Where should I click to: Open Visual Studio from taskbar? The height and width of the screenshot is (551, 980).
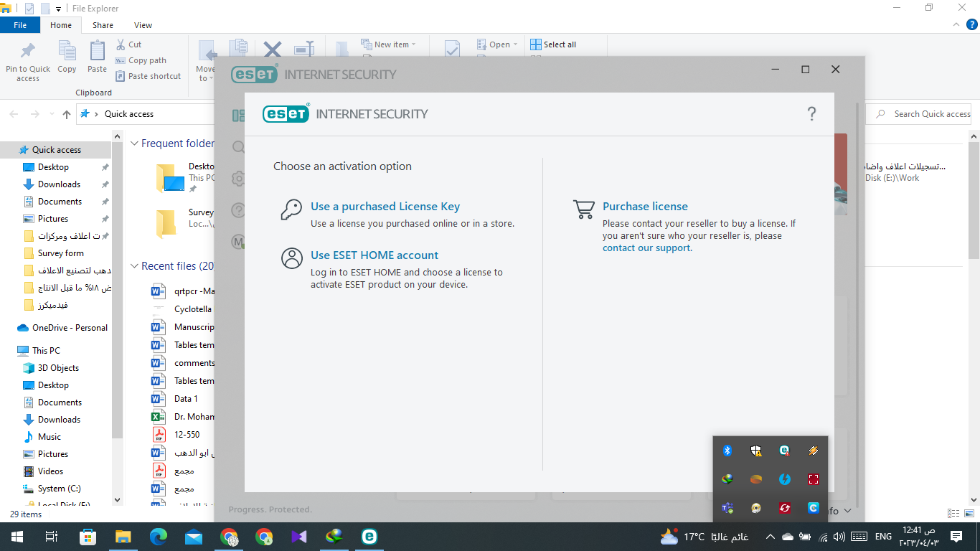(299, 537)
